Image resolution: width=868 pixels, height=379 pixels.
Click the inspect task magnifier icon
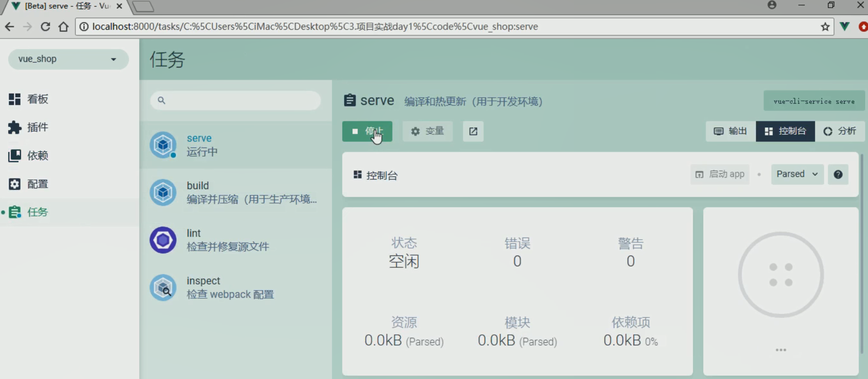(x=163, y=287)
